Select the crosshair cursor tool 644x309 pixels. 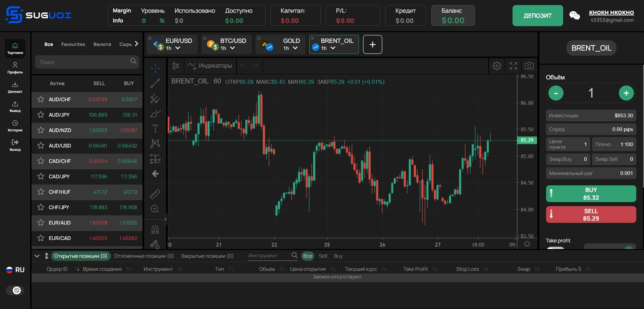pos(155,68)
